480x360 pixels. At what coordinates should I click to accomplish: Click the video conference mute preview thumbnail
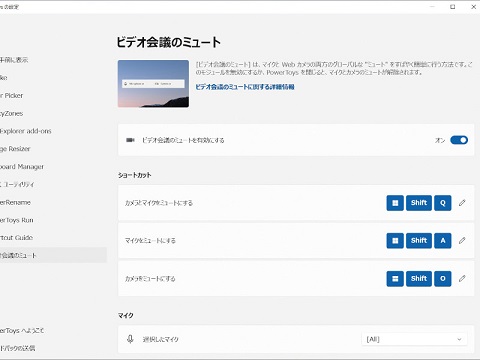click(x=153, y=84)
